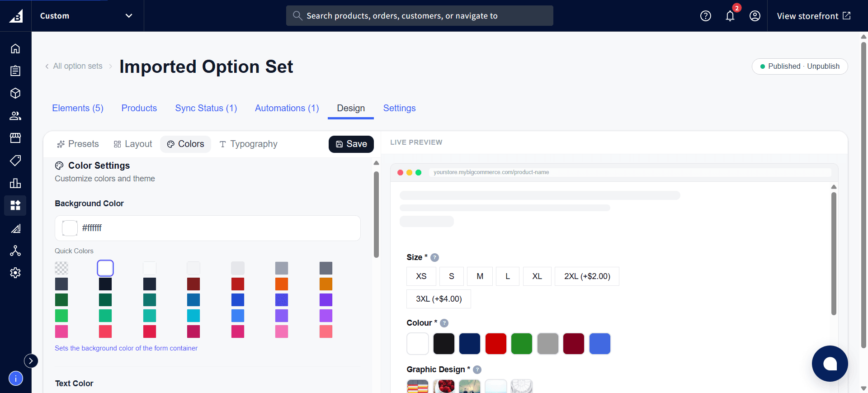The height and width of the screenshot is (393, 868).
Task: Open the Channel manager node icon
Action: pyautogui.click(x=15, y=251)
